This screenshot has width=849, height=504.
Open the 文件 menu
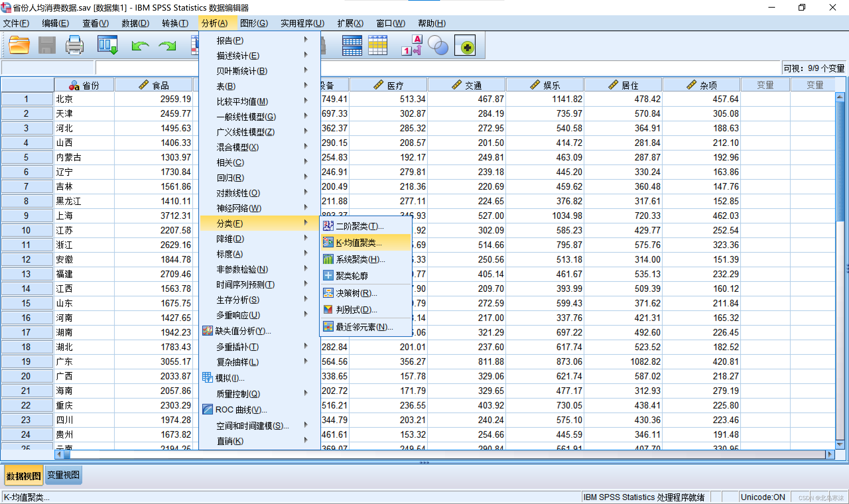(16, 23)
